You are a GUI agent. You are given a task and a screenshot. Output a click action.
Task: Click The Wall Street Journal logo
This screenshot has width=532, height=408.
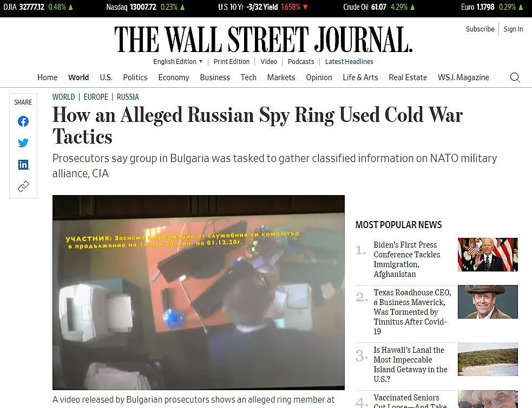263,39
